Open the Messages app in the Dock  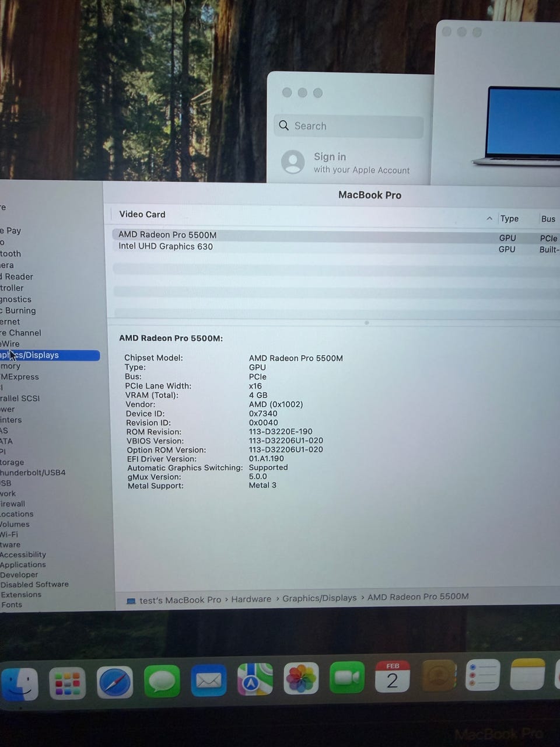coord(162,681)
